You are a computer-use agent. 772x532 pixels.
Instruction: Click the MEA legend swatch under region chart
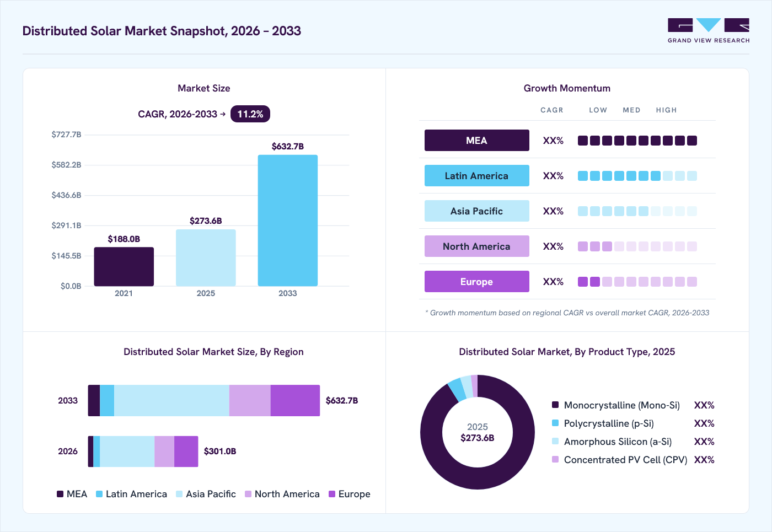click(x=60, y=494)
